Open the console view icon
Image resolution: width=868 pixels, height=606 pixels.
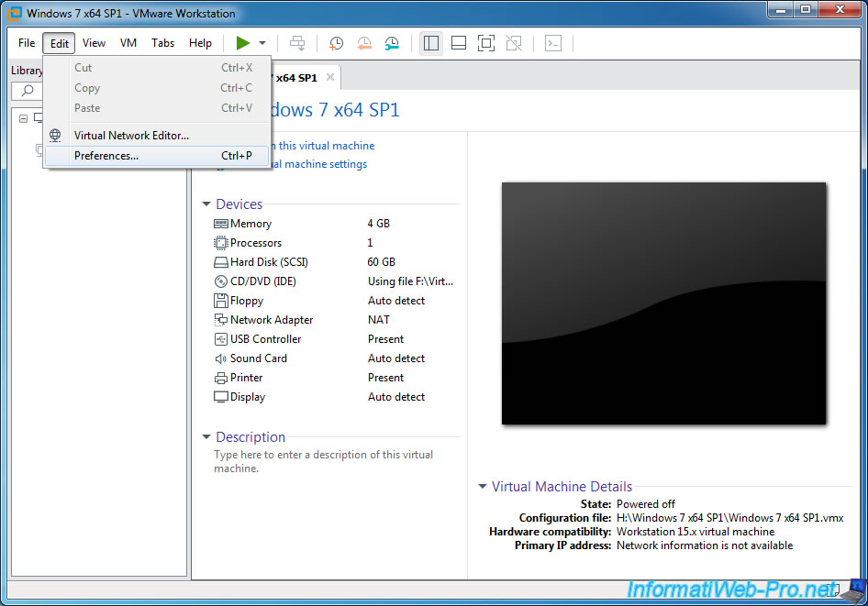click(x=553, y=43)
